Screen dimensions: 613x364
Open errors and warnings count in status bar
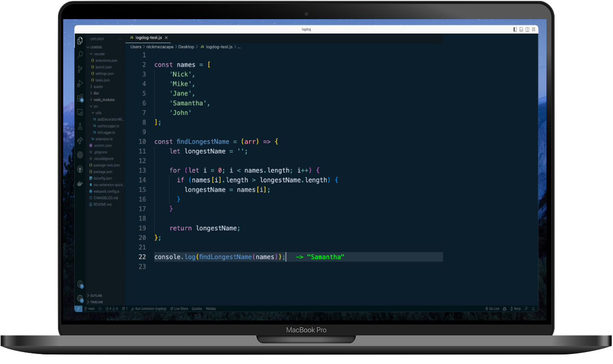112,308
